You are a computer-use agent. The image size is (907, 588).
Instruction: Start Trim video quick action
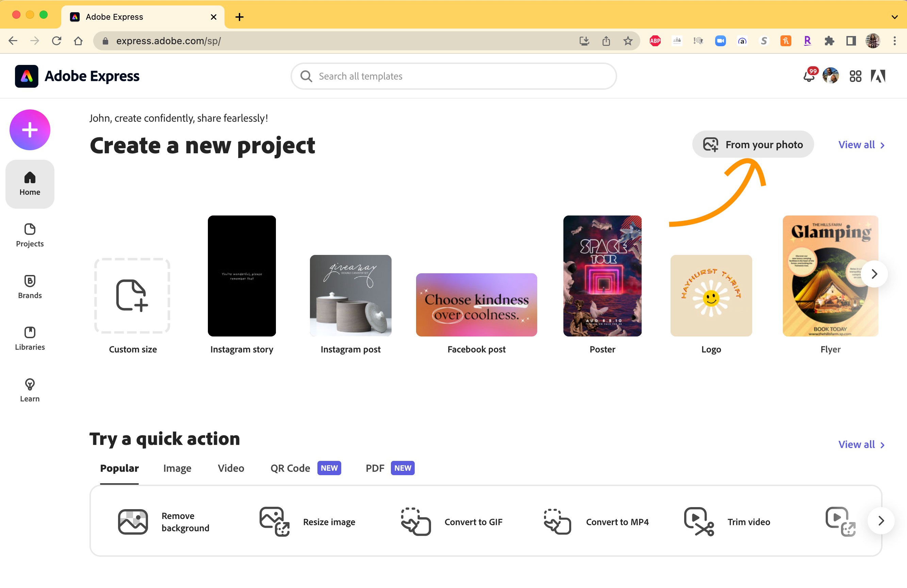727,521
